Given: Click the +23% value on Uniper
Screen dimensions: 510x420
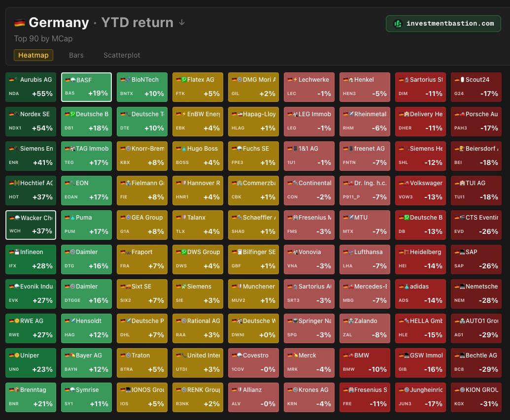Looking at the screenshot, I should coord(42,369).
